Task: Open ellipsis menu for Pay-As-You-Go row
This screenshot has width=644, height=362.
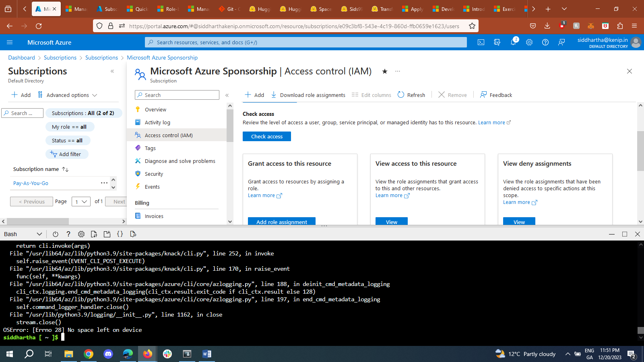Action: click(104, 183)
